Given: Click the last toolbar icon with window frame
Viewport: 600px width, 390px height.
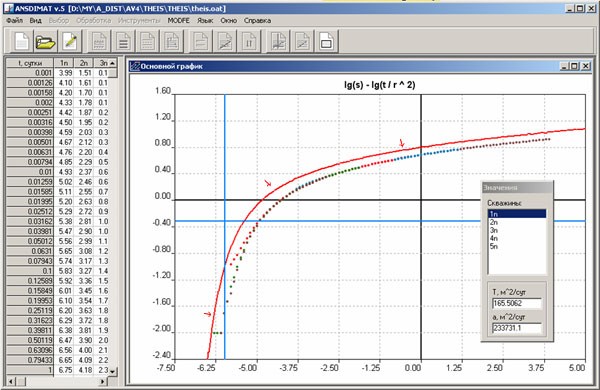Looking at the screenshot, I should pyautogui.click(x=326, y=41).
